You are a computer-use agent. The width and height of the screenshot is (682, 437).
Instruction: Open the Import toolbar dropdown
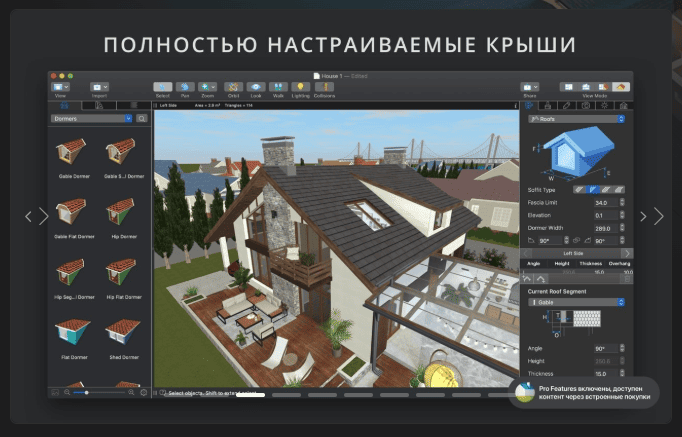click(99, 87)
